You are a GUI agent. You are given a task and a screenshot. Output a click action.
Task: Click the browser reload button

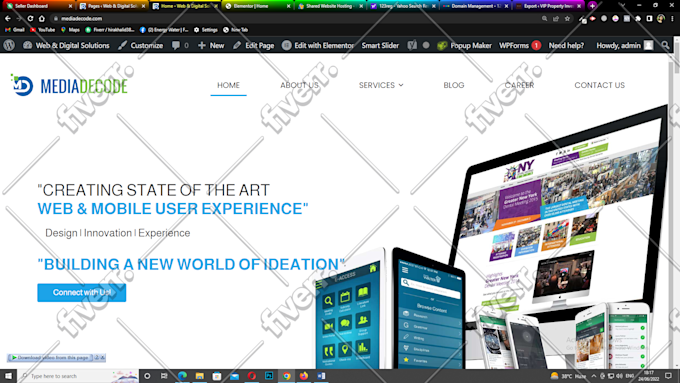point(30,19)
